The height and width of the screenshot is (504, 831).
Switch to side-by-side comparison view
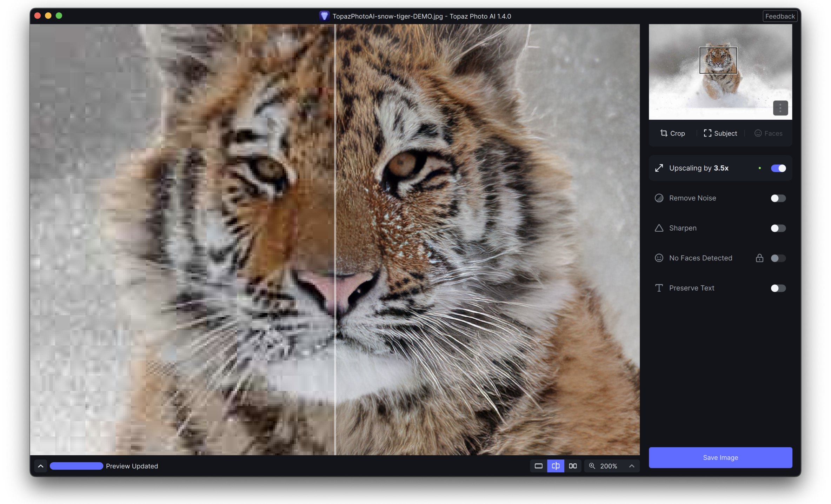(573, 466)
